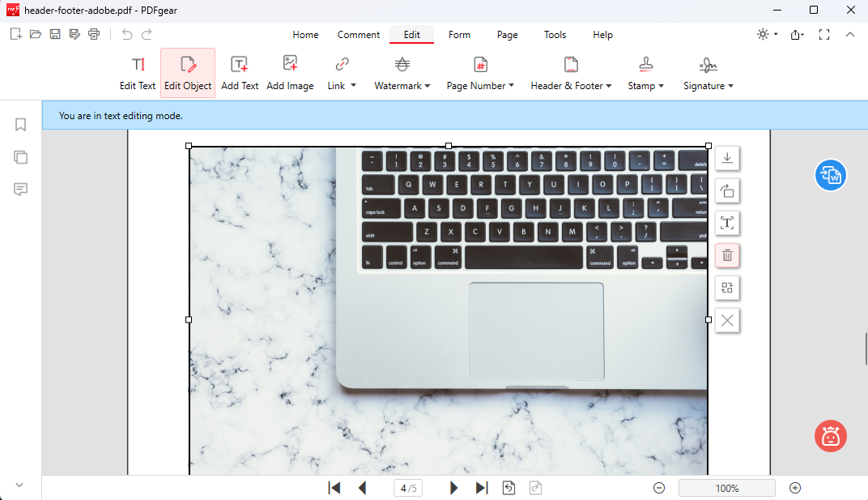
Task: Expand the Signature options
Action: [708, 73]
